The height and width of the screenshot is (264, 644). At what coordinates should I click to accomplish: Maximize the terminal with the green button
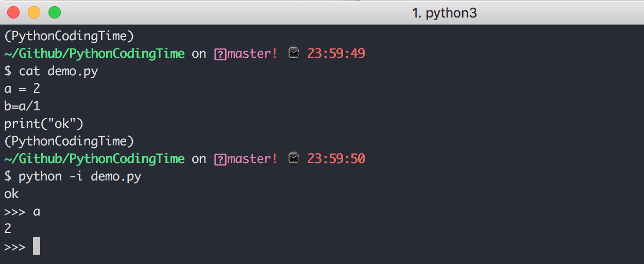pyautogui.click(x=54, y=12)
